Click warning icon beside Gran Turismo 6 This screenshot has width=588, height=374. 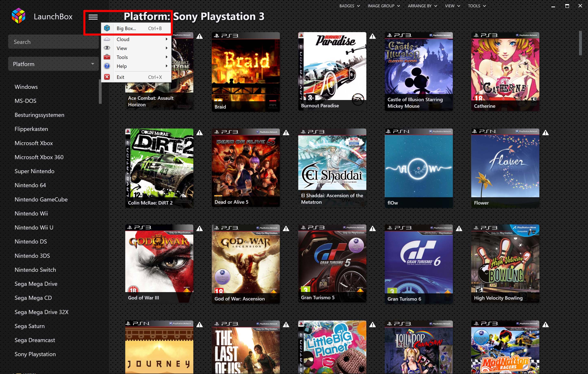(459, 229)
